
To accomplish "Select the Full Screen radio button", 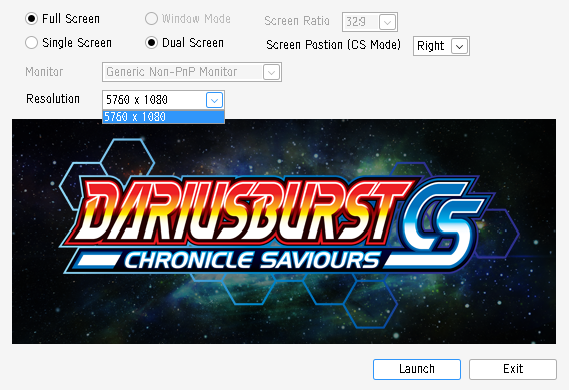I will (x=32, y=19).
